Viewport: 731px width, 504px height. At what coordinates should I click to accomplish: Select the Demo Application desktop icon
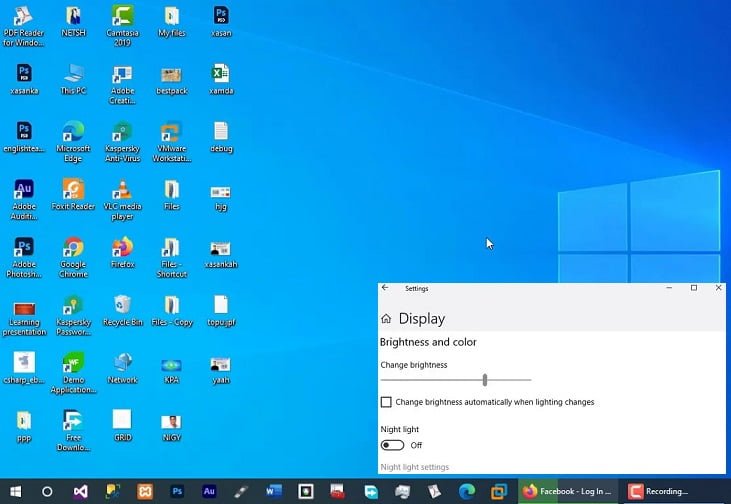(x=73, y=373)
